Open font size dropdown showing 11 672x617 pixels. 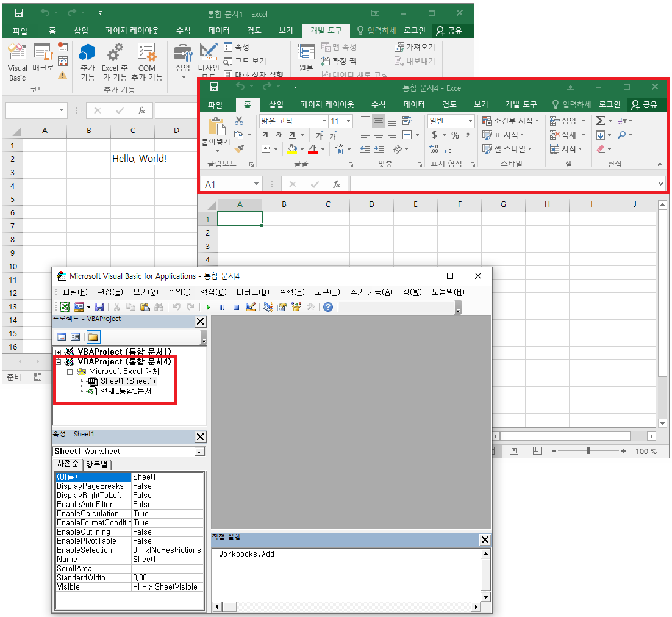pyautogui.click(x=348, y=121)
